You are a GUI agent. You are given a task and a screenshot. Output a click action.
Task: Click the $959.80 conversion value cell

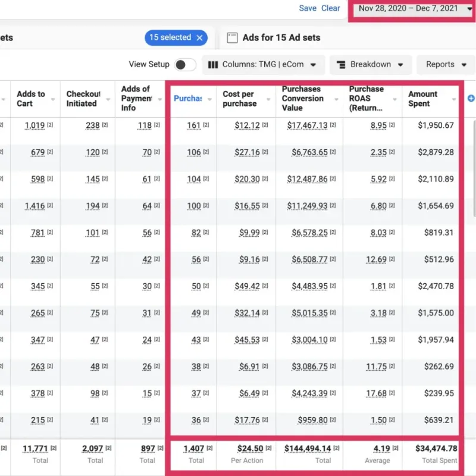[x=312, y=420]
